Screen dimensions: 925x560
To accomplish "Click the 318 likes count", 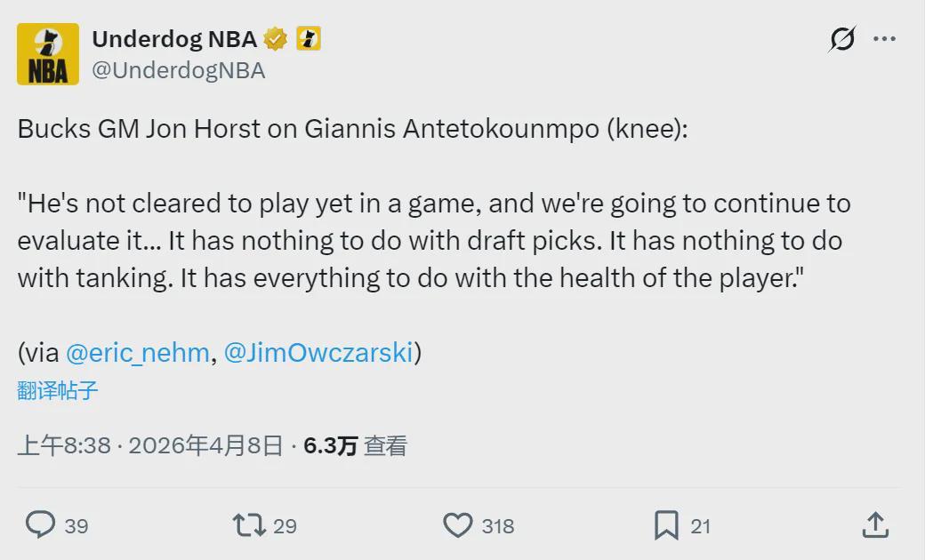I will coord(498,526).
